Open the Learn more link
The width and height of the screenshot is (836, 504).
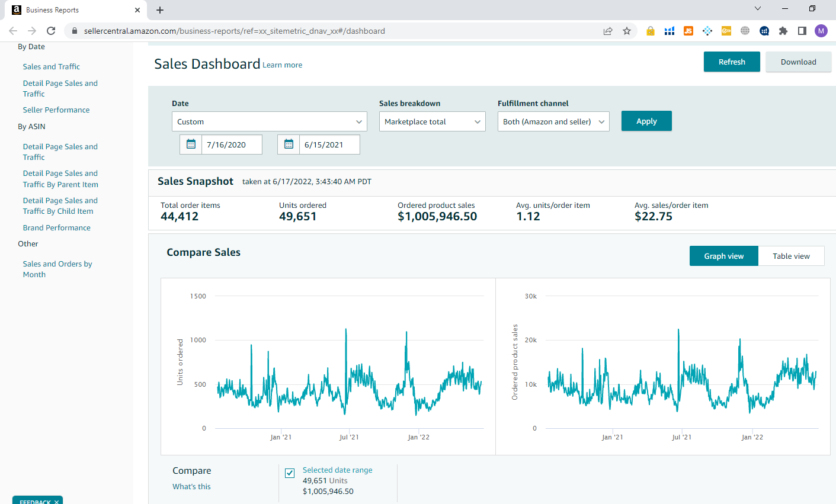(x=283, y=65)
